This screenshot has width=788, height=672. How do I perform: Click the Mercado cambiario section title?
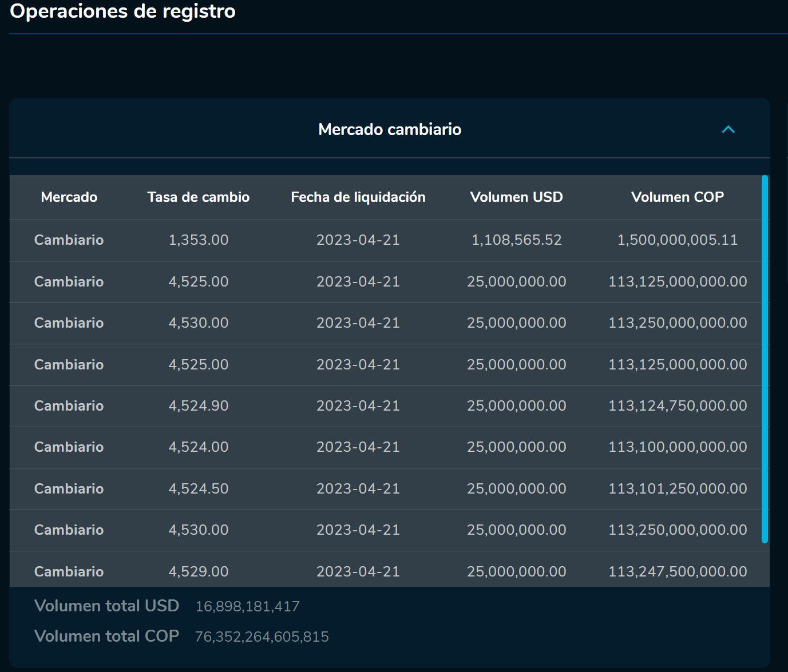coord(390,130)
